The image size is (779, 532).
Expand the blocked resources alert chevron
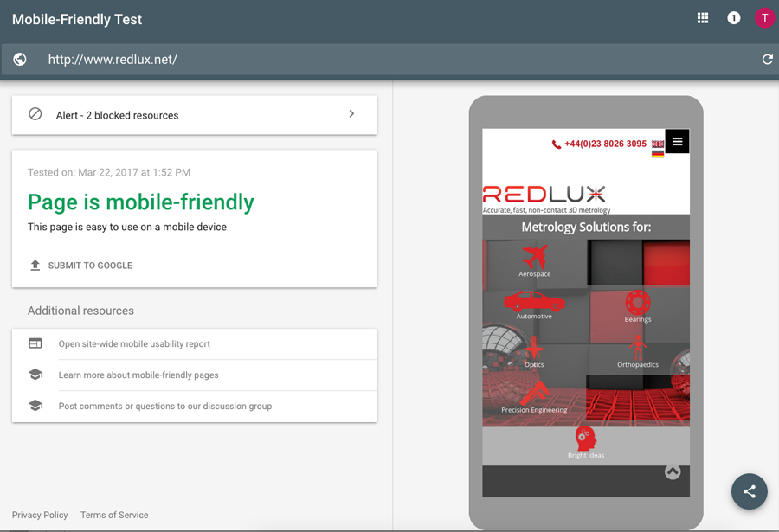click(351, 113)
